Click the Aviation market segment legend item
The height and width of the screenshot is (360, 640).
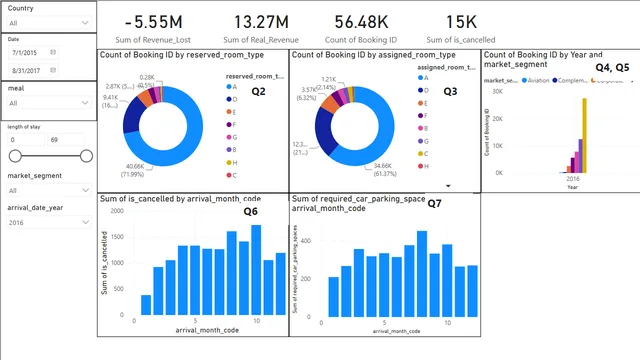point(536,80)
